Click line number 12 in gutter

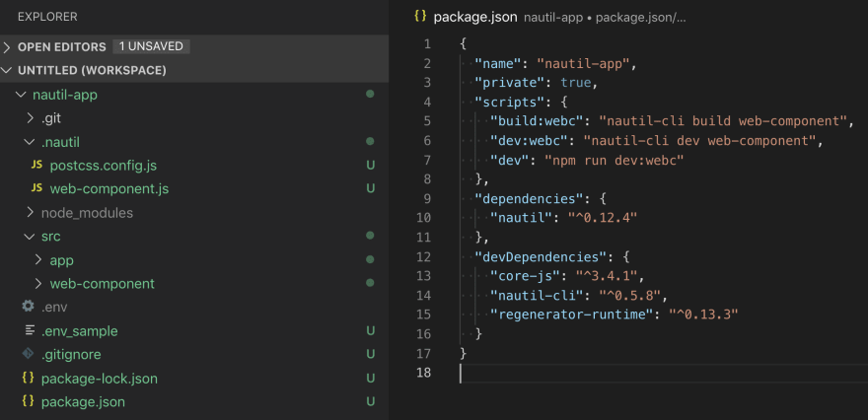point(423,256)
